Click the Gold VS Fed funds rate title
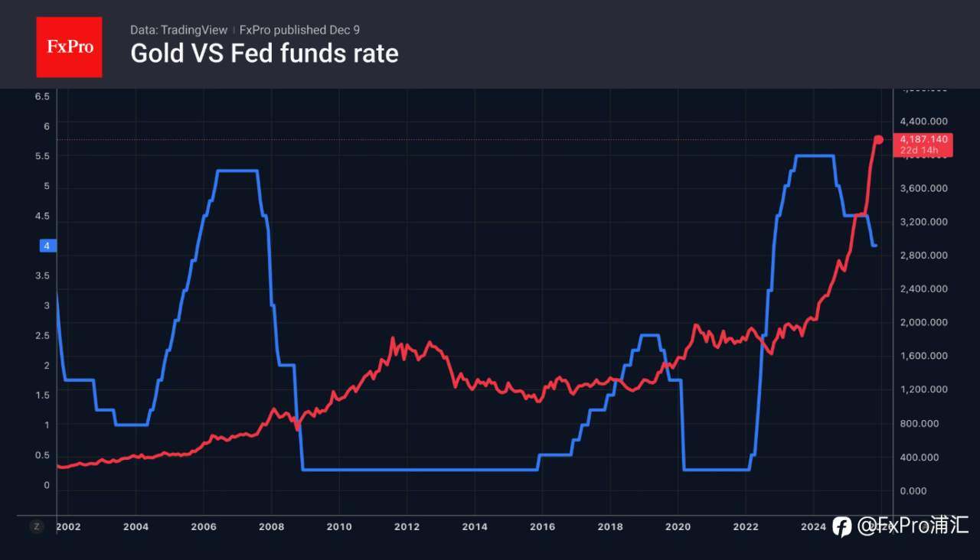The height and width of the screenshot is (560, 980). 264,54
